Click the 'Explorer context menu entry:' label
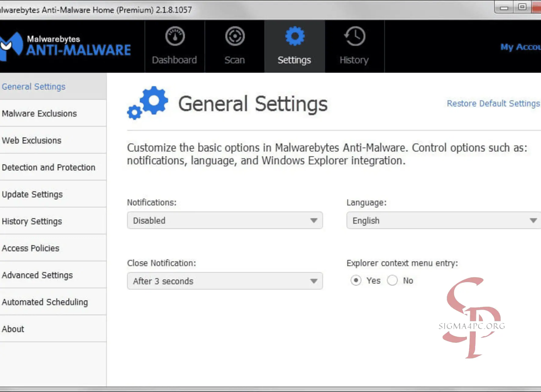The height and width of the screenshot is (392, 541). 402,263
